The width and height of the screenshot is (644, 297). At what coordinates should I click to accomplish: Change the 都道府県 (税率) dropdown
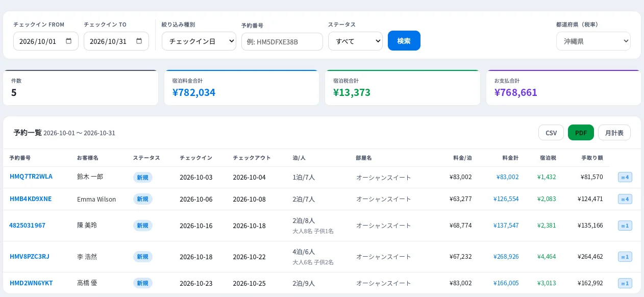pos(593,41)
